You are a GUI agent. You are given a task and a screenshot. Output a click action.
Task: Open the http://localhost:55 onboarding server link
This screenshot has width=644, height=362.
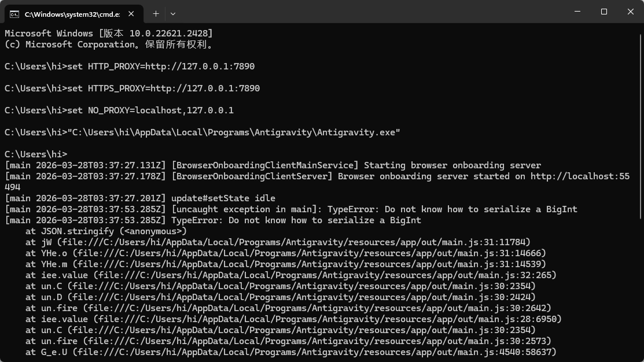[x=580, y=176]
